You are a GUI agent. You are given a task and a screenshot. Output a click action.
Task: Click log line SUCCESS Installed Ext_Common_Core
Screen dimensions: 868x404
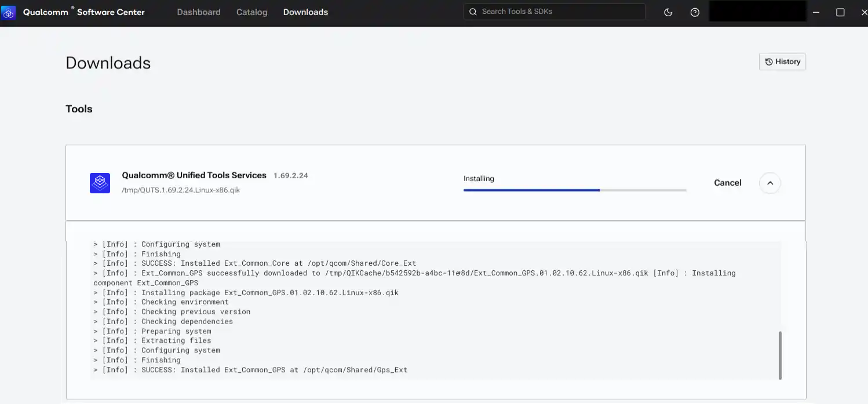pos(255,263)
